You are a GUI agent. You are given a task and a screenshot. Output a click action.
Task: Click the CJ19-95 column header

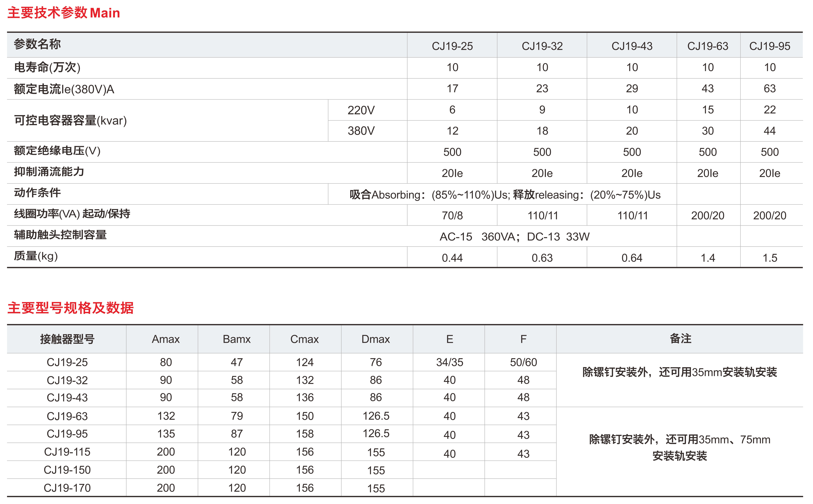(x=769, y=46)
